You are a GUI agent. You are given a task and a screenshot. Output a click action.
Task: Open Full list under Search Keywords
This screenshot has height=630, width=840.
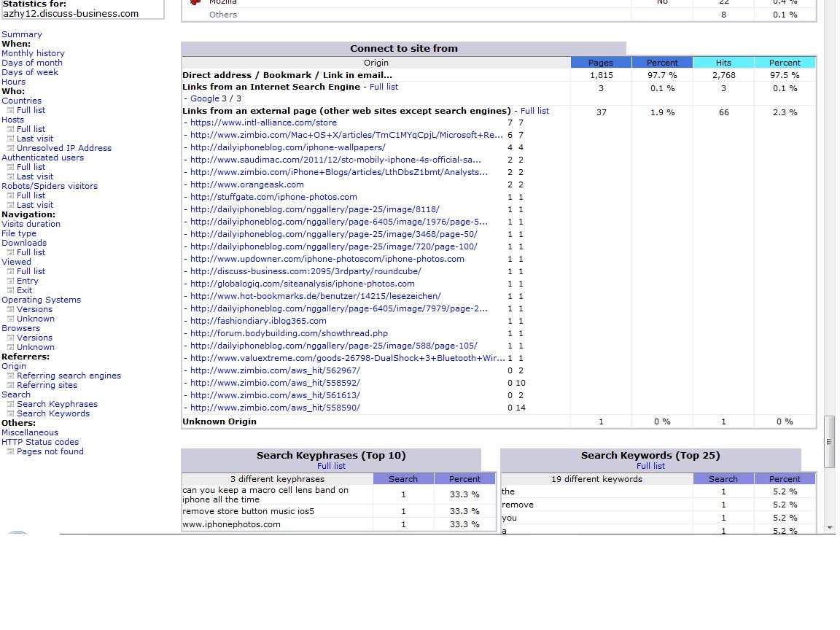(650, 466)
